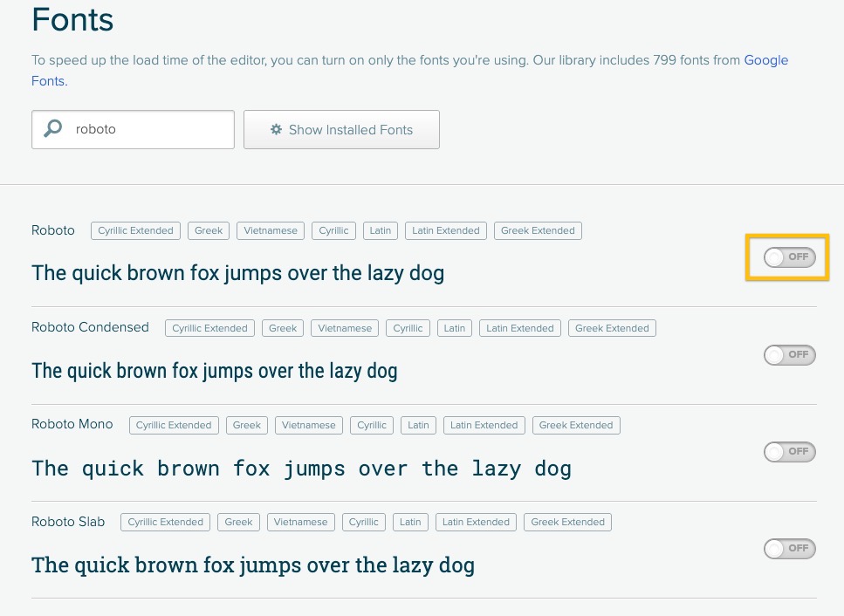Enable the Roboto Condensed font toggle
This screenshot has height=616, width=844.
click(x=790, y=355)
